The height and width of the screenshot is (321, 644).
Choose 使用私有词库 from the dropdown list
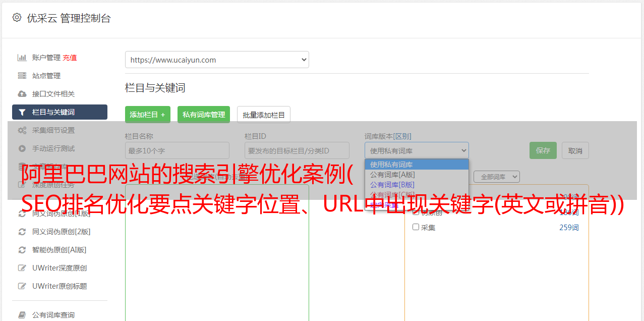[417, 165]
